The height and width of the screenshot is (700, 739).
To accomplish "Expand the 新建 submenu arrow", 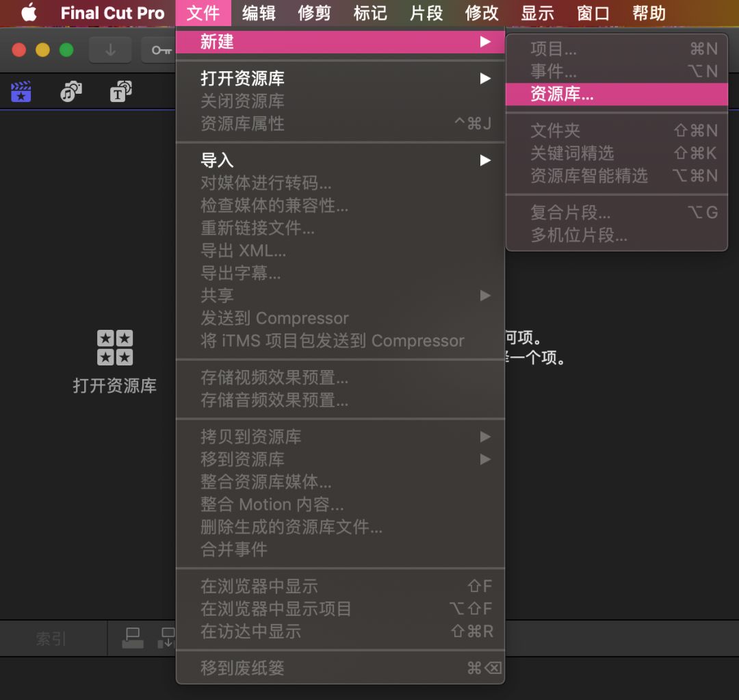I will coord(485,42).
